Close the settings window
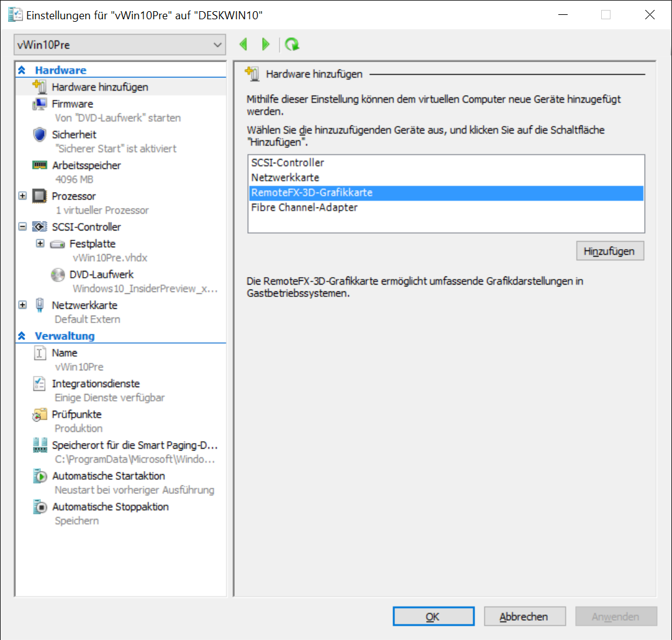Image resolution: width=672 pixels, height=640 pixels. (x=650, y=14)
